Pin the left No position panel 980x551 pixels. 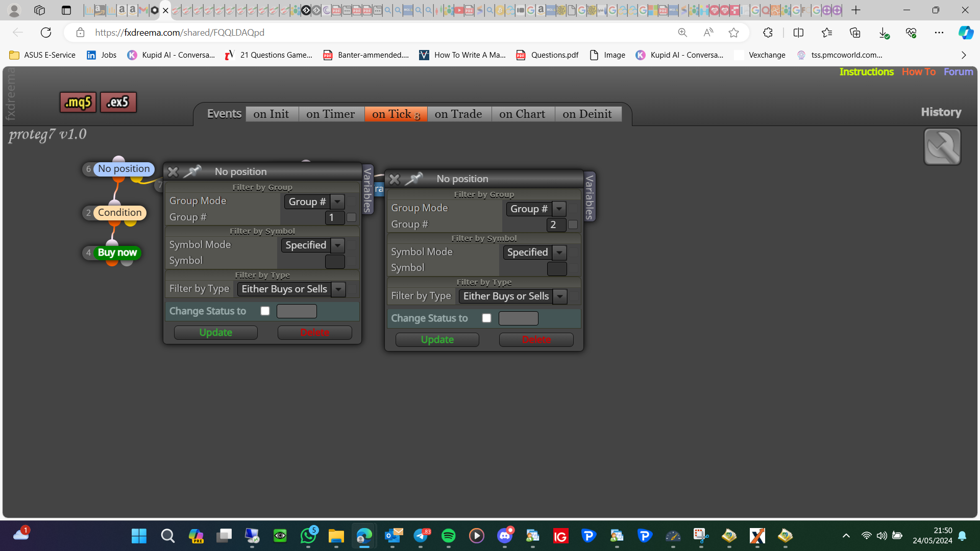pyautogui.click(x=192, y=171)
